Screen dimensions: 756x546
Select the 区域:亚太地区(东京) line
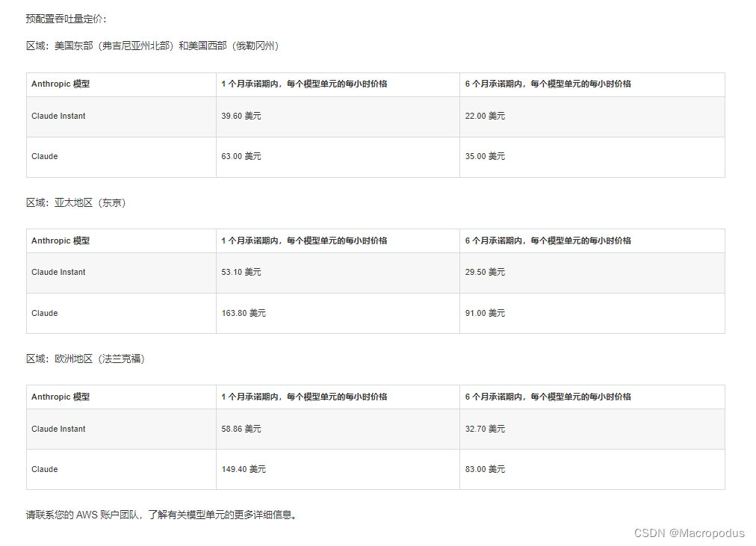click(75, 203)
